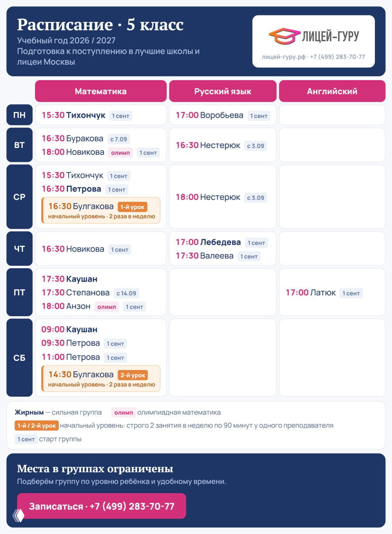This screenshot has width=392, height=534.
Task: Click the Лицей-Гуру graduation cap logo icon
Action: pos(284,36)
